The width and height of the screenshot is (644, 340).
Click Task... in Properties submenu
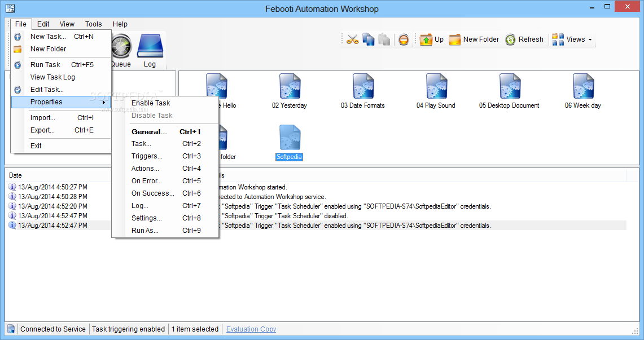(165, 144)
